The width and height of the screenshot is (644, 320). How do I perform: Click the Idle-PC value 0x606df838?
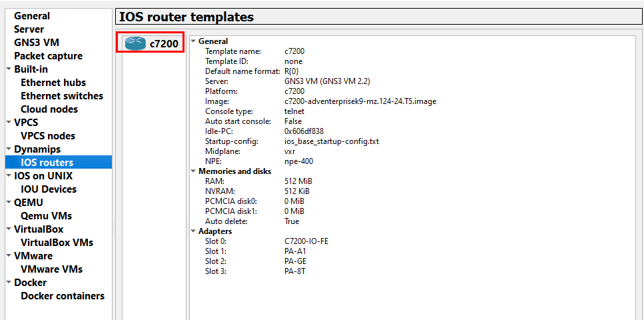click(304, 131)
